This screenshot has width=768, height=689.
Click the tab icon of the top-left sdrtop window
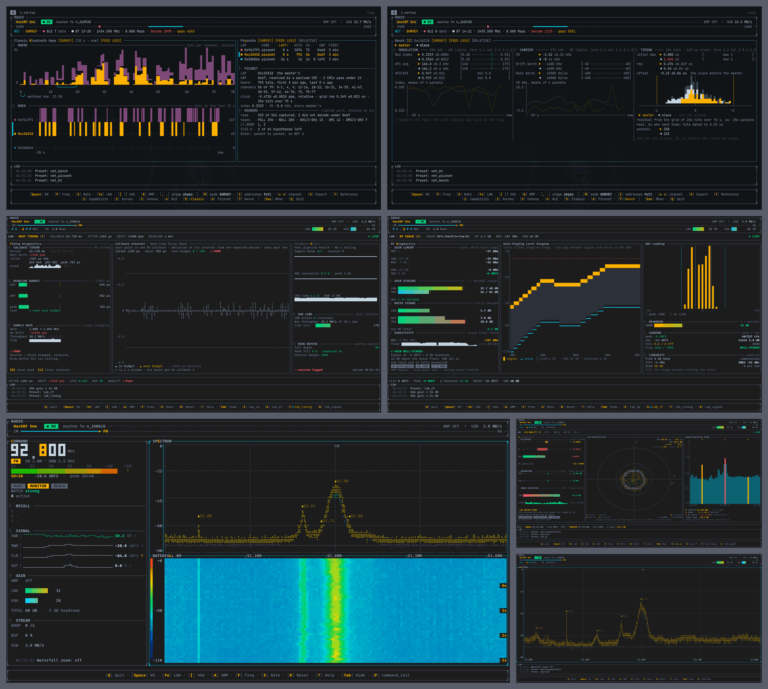click(x=13, y=12)
